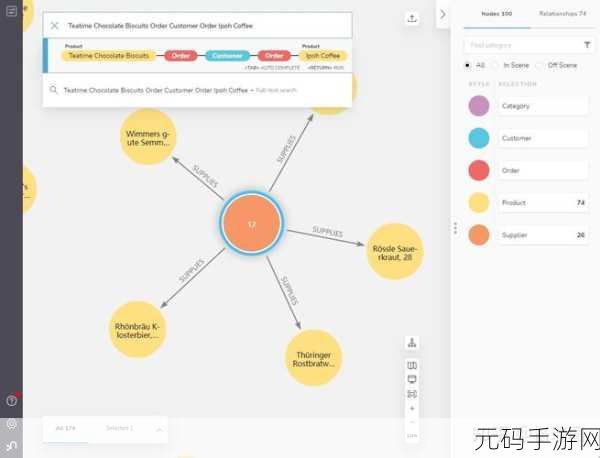This screenshot has height=458, width=600.
Task: Click the Ipoh Coffee pill in the suggestion
Action: (x=323, y=56)
